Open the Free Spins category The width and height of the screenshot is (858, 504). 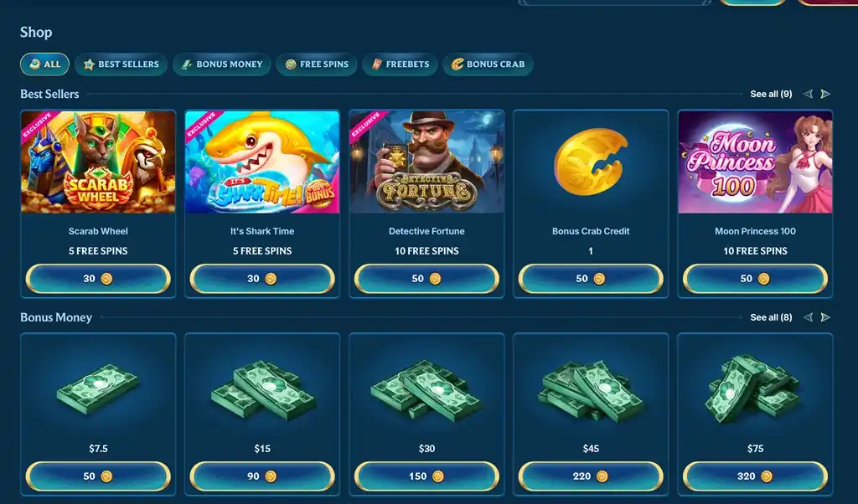coord(317,64)
